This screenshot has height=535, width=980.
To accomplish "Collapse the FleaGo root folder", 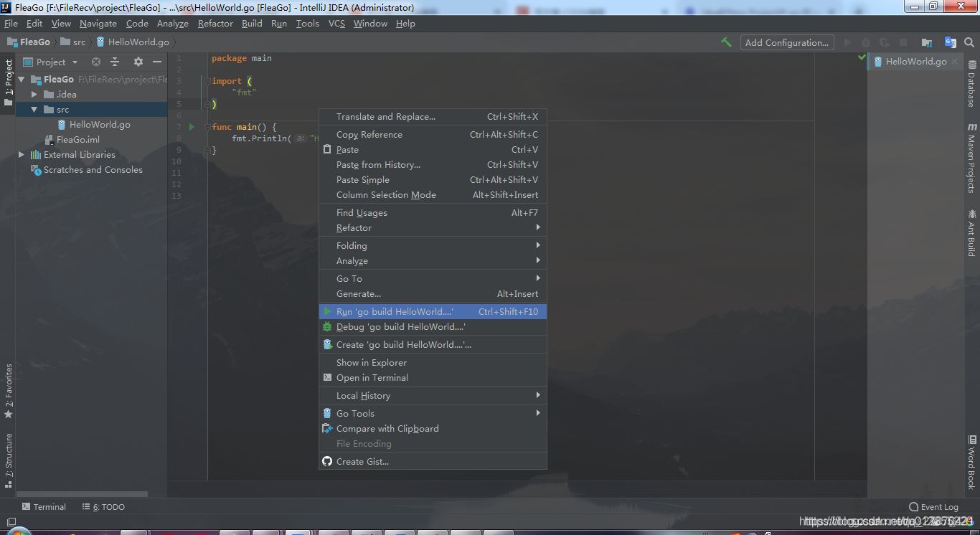I will click(x=22, y=80).
